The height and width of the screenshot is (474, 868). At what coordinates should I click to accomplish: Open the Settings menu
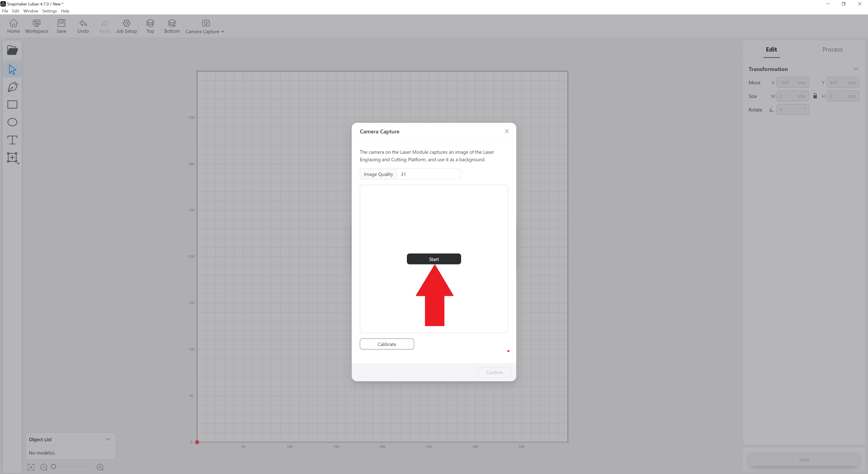[49, 11]
